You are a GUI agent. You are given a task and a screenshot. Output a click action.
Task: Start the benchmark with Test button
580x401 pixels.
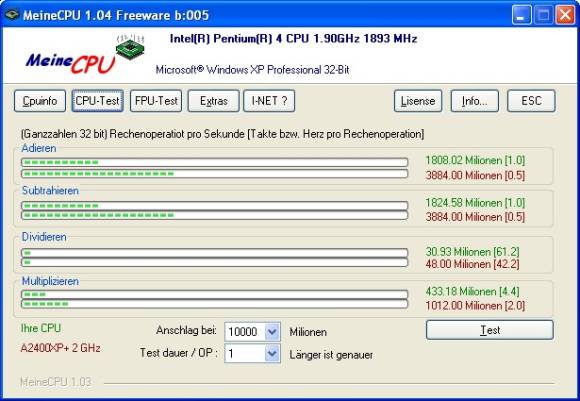[x=490, y=330]
